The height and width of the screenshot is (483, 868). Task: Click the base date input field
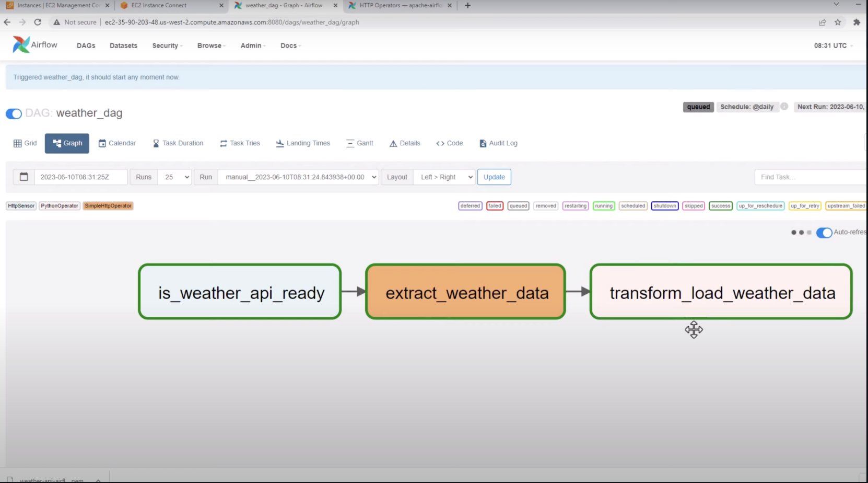[x=81, y=177]
